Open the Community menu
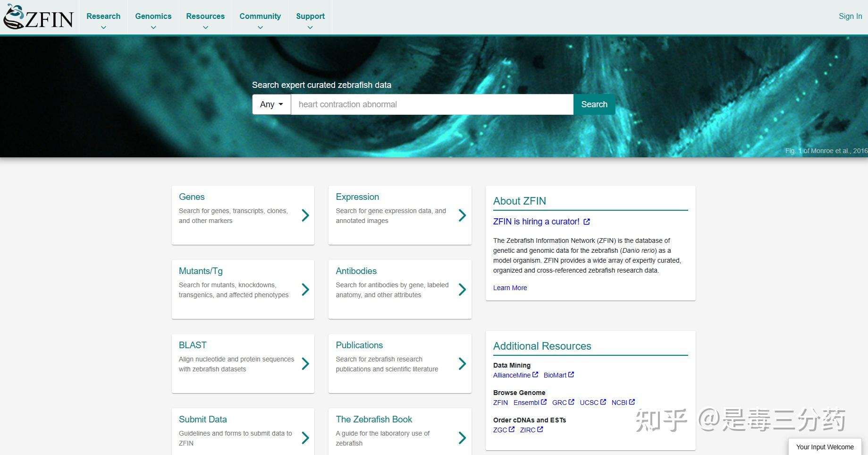Viewport: 868px width, 455px height. click(x=260, y=20)
